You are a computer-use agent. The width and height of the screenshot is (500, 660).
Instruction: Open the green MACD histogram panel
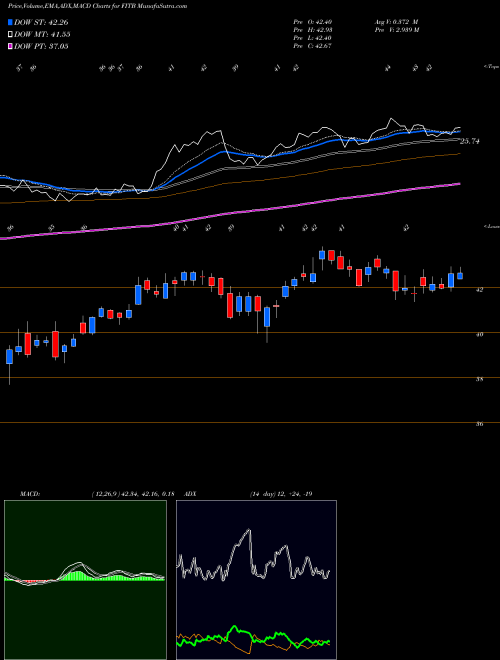tap(85, 580)
